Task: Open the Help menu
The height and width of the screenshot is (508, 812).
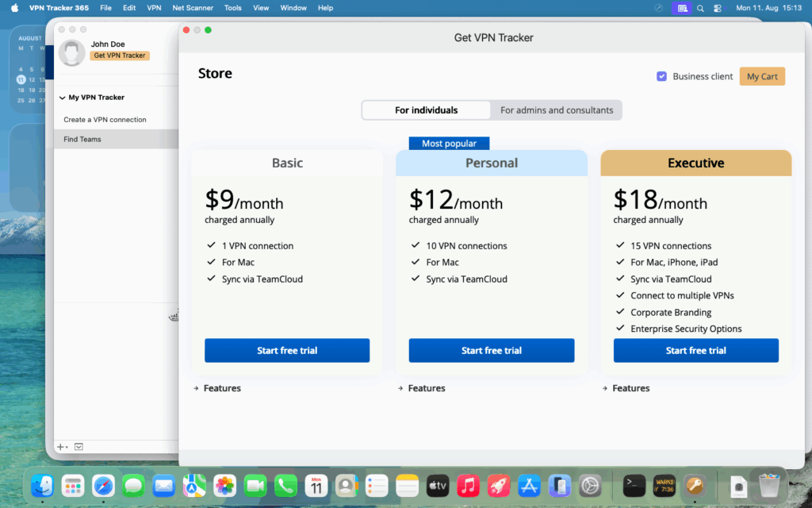Action: click(x=325, y=8)
